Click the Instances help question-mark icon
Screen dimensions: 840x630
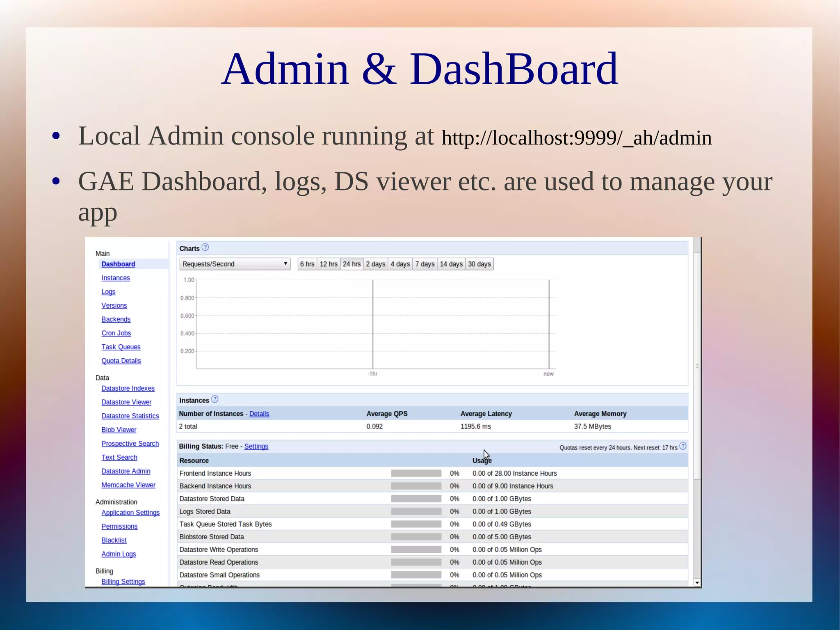click(x=215, y=399)
